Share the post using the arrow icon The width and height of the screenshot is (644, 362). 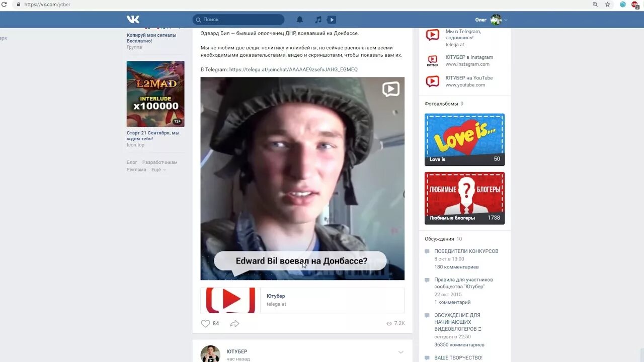(234, 323)
